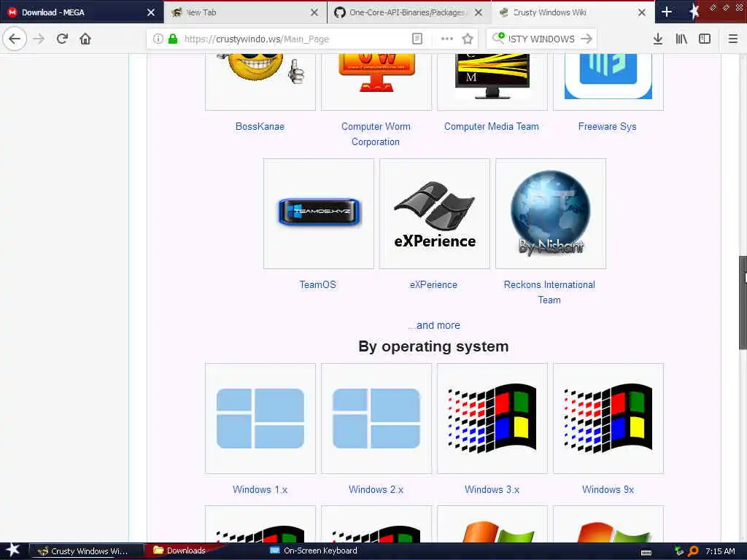Click the forward navigation arrow
This screenshot has width=747, height=560.
39,39
